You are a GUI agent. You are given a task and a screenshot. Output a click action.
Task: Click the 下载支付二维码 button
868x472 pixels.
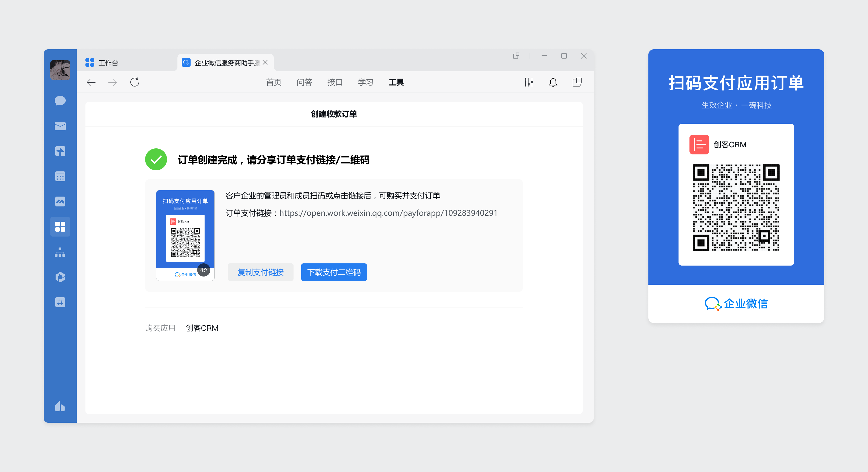click(334, 272)
